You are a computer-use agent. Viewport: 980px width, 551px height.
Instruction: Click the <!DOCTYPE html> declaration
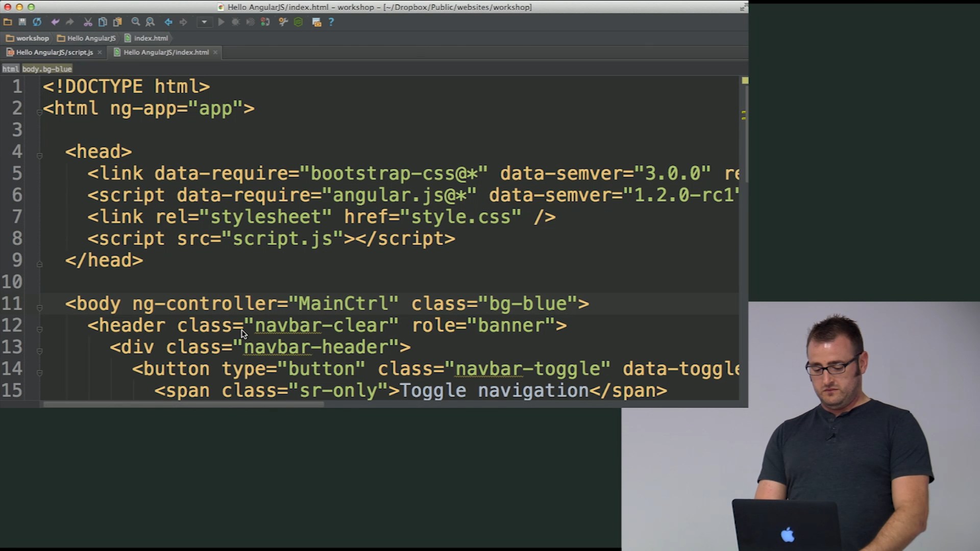[126, 87]
